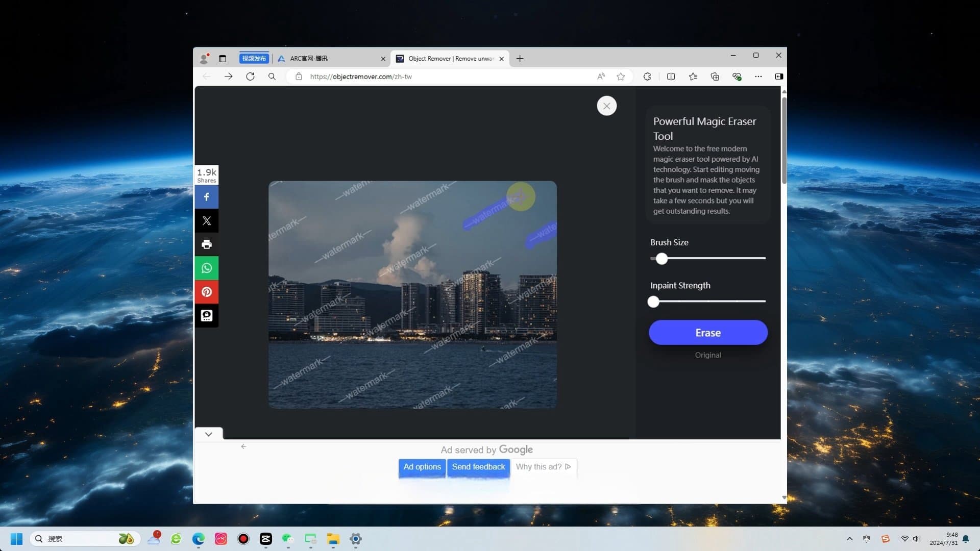The image size is (980, 551).
Task: Open the browser profile icon
Action: coord(204,59)
